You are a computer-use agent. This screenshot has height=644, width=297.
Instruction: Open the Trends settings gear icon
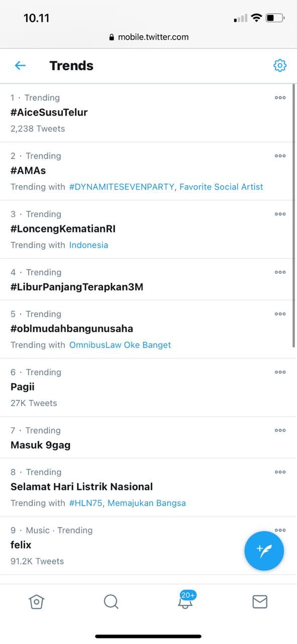pos(280,65)
